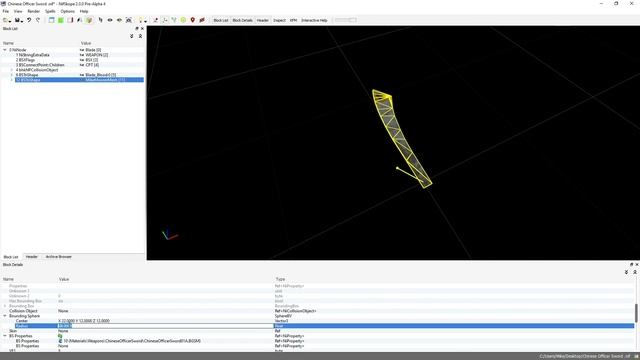Expand all rows in Block List panel
This screenshot has width=640, height=360.
tap(131, 36)
